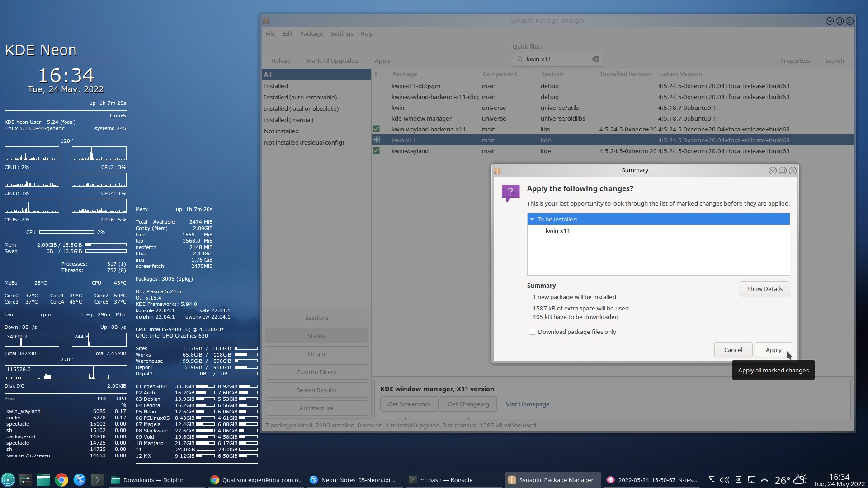Launch the Konsole terminal pinned icon

tap(97, 480)
